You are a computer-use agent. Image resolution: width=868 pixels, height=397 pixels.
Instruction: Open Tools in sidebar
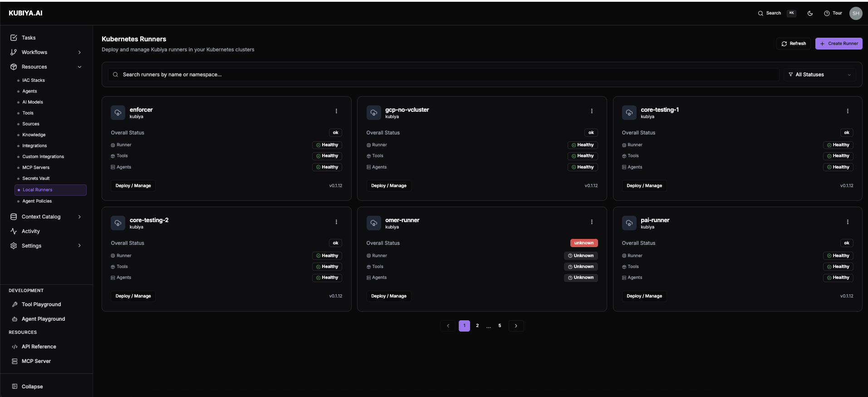(x=28, y=113)
